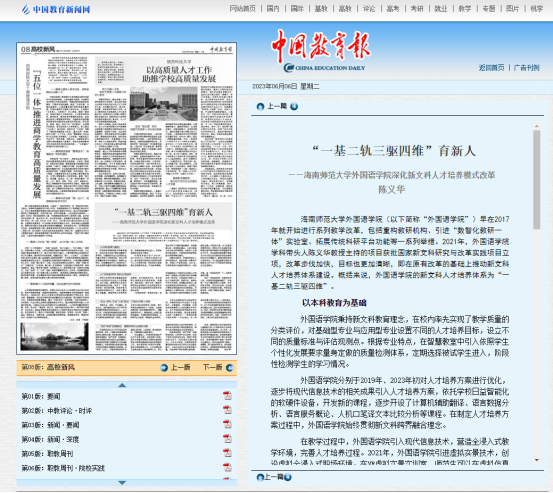Open 高考 navigation item
Screen dimensions: 553x493
(393, 8)
